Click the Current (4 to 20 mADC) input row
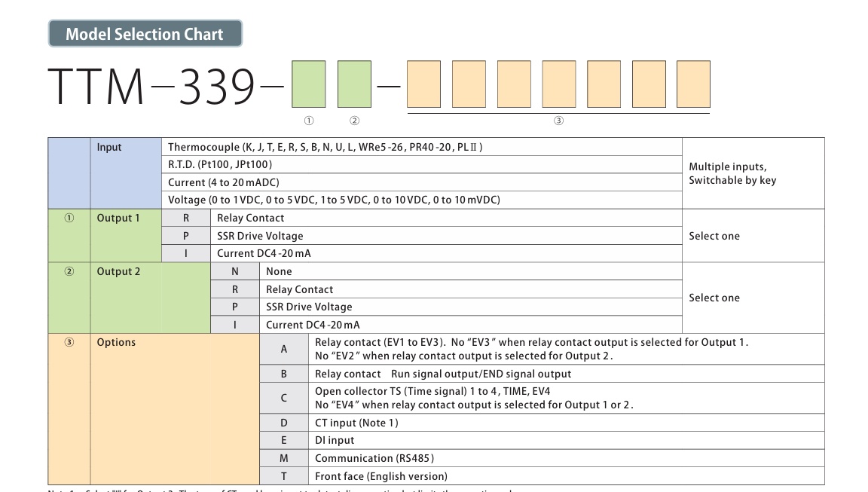Screen dimensions: 868x492 coord(224,182)
